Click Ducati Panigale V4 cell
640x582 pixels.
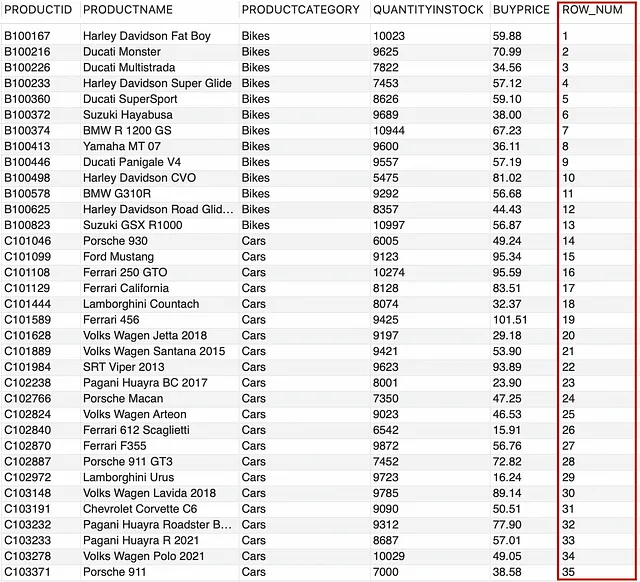[x=132, y=162]
